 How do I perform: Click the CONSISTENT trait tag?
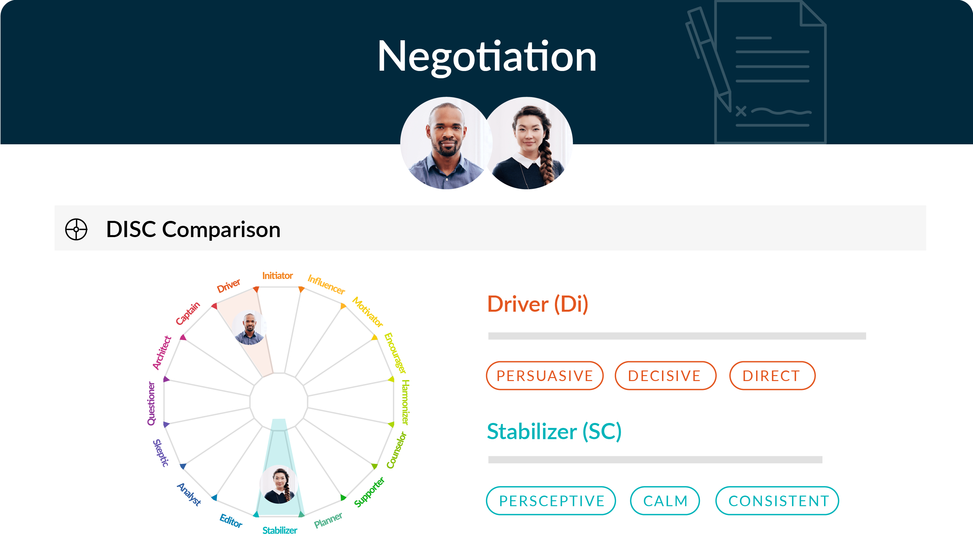777,501
